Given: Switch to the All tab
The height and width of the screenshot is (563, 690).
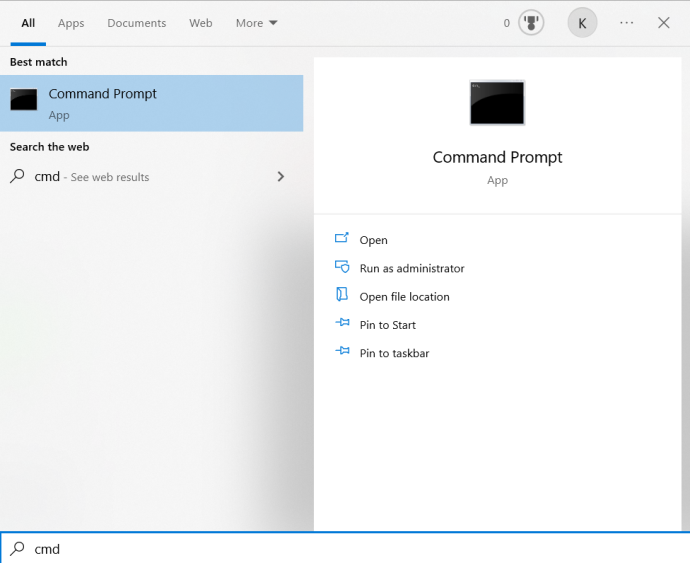Looking at the screenshot, I should coord(28,23).
